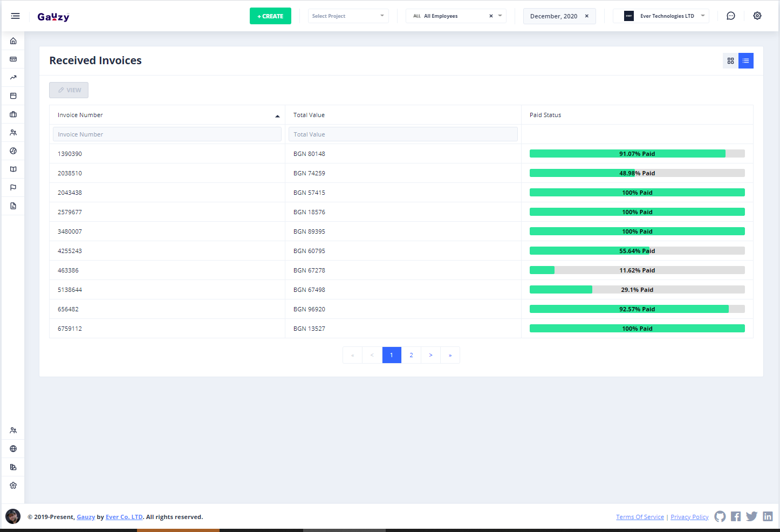Open the chat message icon in header
This screenshot has width=780, height=532.
(731, 16)
